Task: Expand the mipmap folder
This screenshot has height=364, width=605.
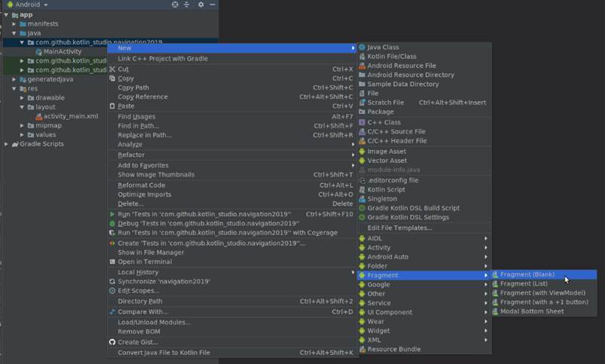Action: [22, 125]
